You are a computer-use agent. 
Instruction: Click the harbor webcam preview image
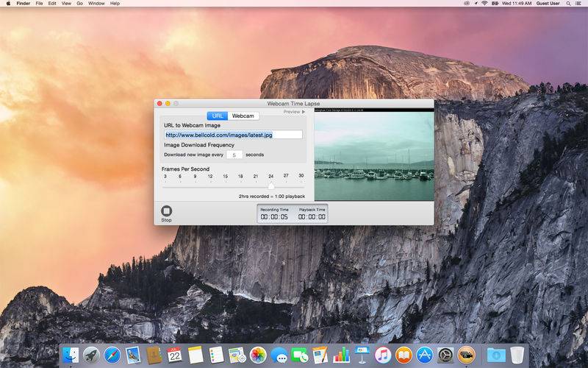tap(374, 156)
